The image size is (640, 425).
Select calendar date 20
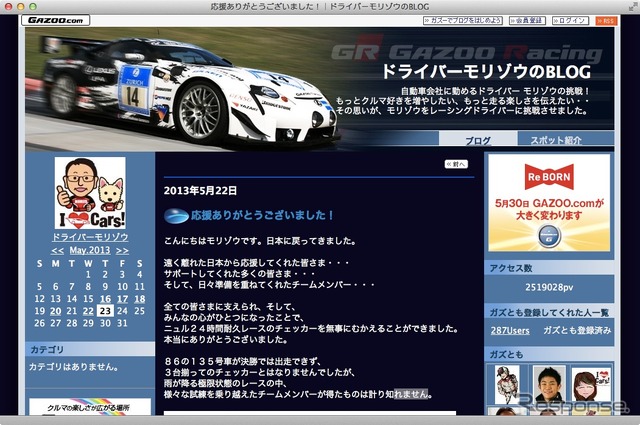click(x=56, y=311)
